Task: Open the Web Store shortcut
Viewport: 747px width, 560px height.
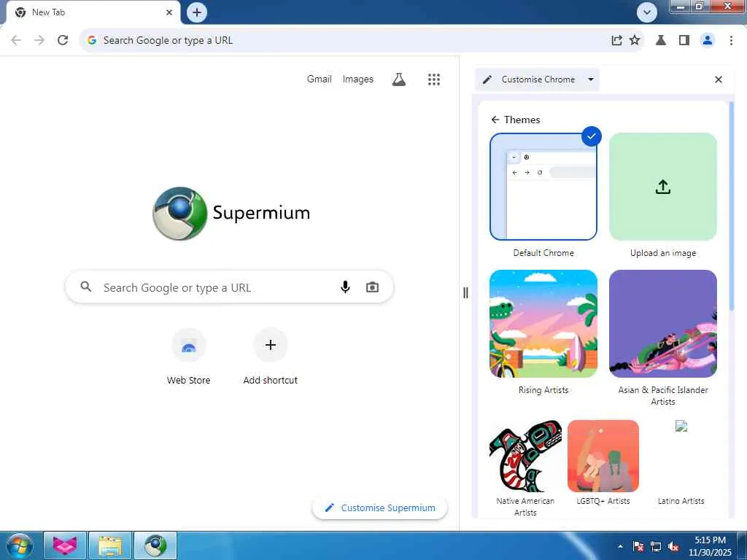Action: click(189, 356)
